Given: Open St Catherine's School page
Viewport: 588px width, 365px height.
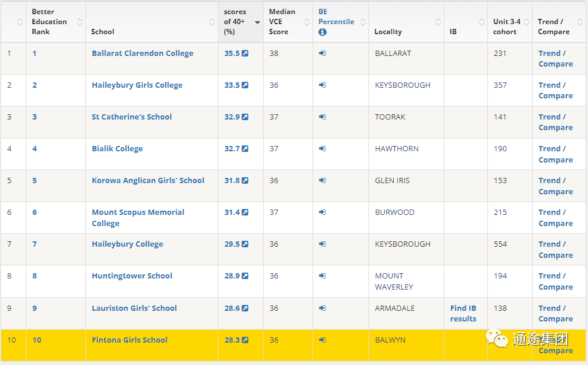Looking at the screenshot, I should pos(132,117).
